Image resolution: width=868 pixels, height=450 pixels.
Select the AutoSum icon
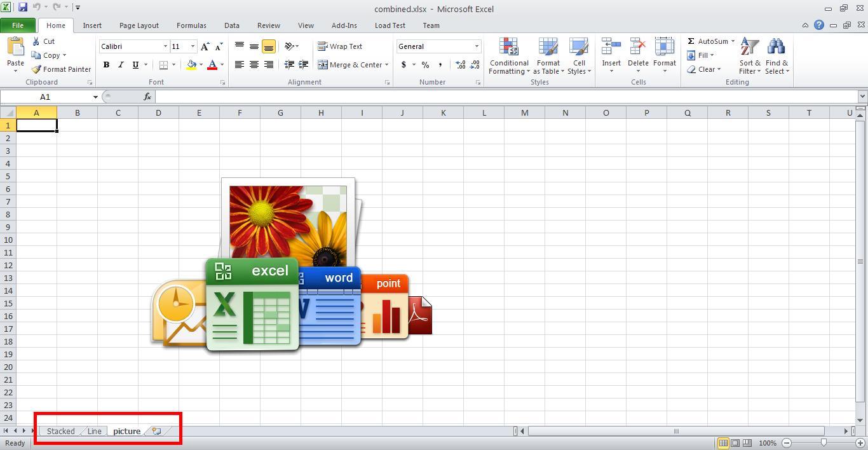[689, 41]
